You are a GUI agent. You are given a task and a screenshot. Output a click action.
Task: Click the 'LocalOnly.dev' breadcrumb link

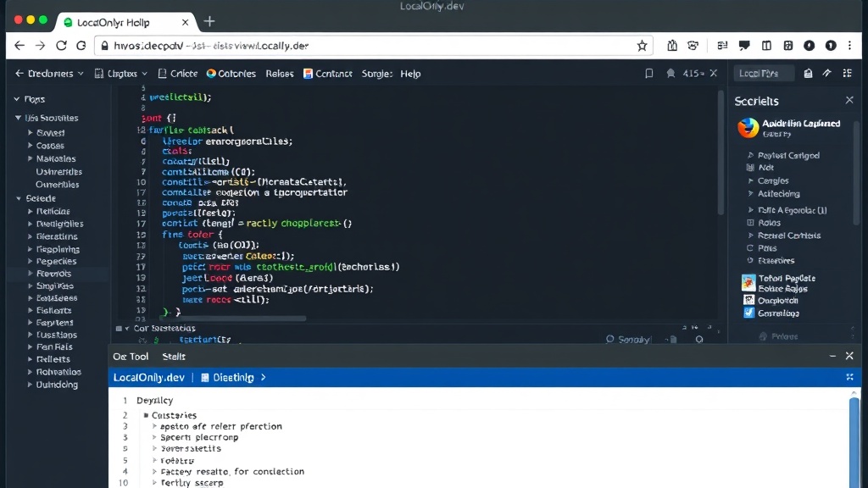149,377
